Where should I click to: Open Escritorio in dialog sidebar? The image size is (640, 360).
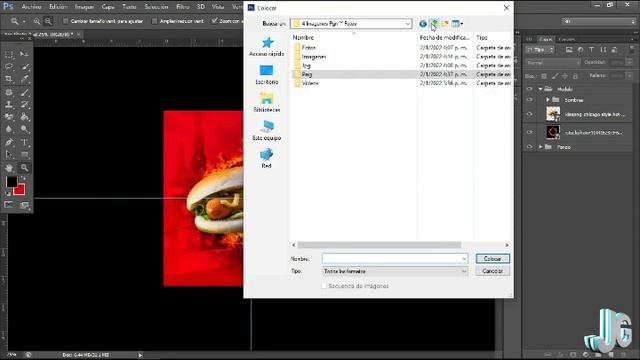[267, 75]
